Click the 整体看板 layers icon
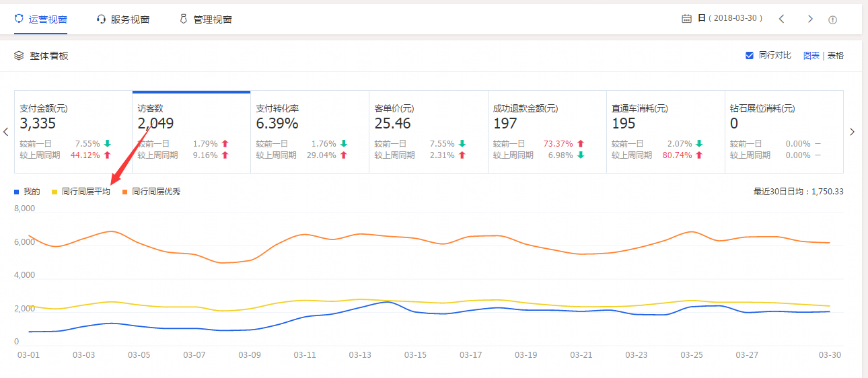The height and width of the screenshot is (378, 868). pos(20,56)
